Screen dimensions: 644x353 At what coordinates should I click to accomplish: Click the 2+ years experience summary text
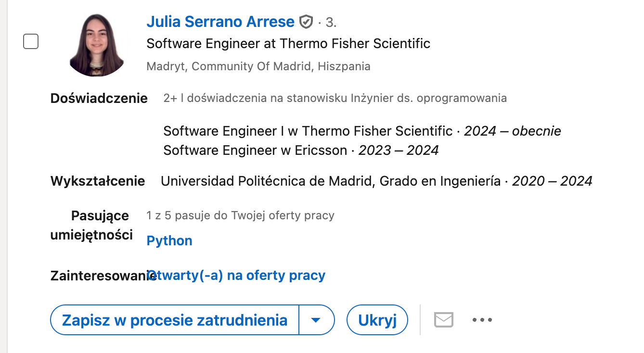[335, 99]
